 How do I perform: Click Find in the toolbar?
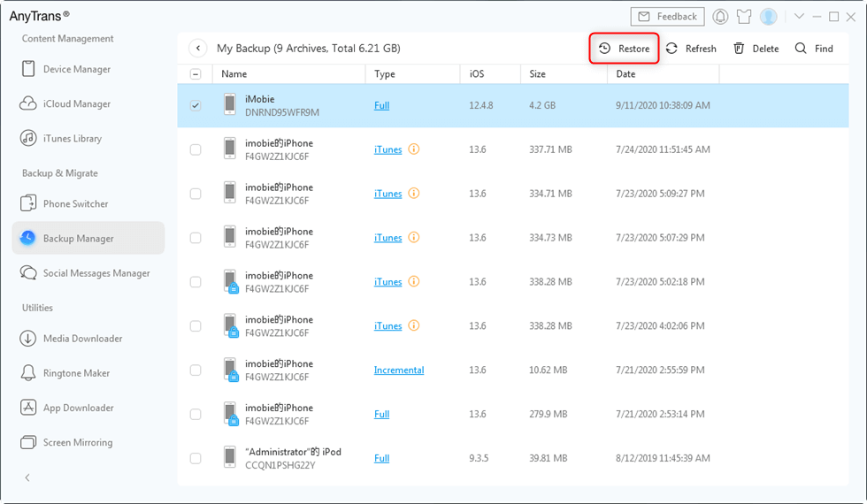[x=814, y=49]
